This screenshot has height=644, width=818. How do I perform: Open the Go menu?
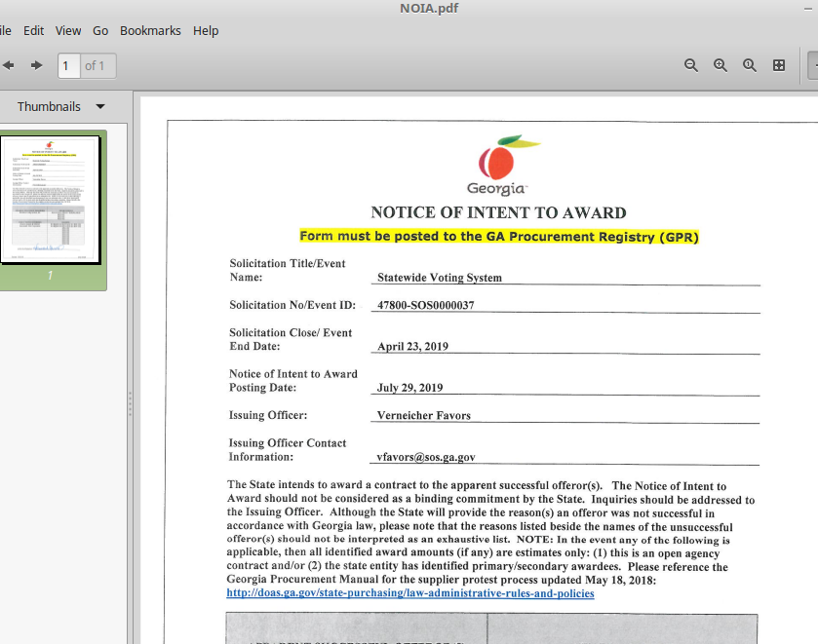pyautogui.click(x=100, y=31)
